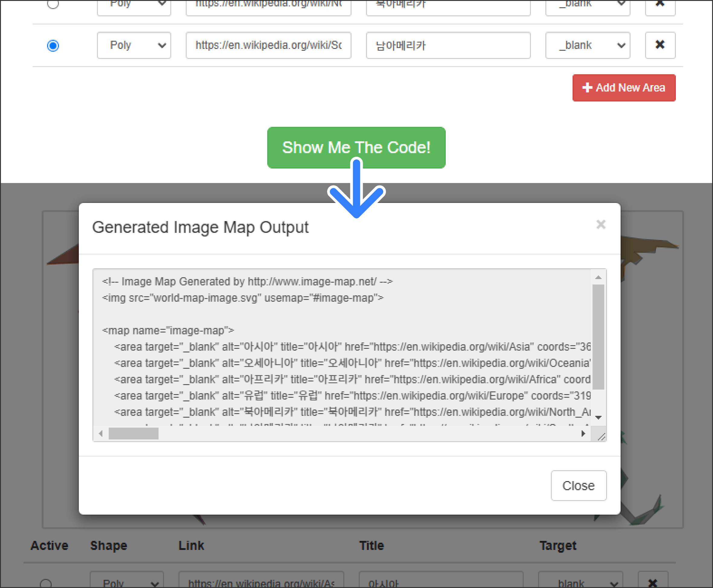Open _blank target dropdown for 남아메리카
713x588 pixels.
point(587,45)
